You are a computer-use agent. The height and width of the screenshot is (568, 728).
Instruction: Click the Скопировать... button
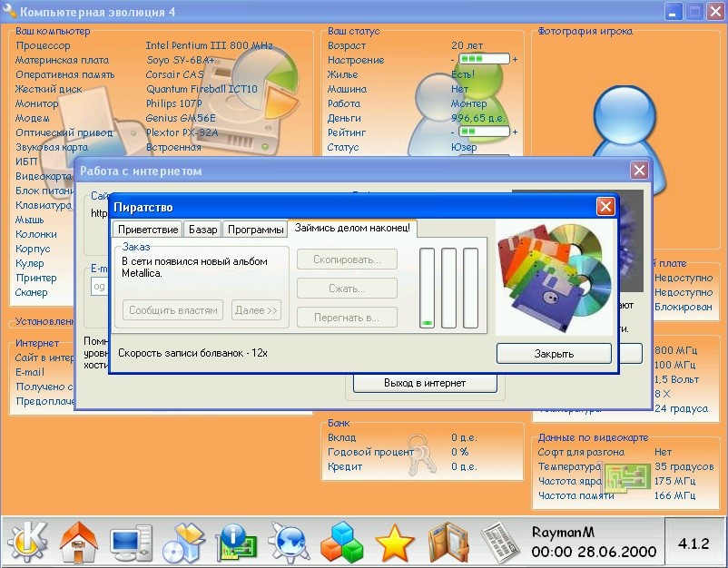(x=347, y=260)
